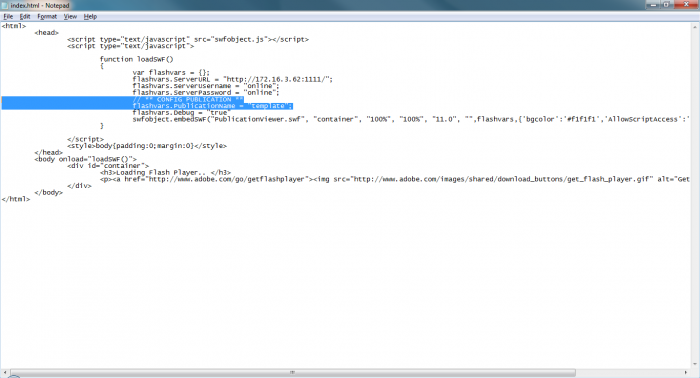Open the View menu
The width and height of the screenshot is (700, 378).
(70, 17)
